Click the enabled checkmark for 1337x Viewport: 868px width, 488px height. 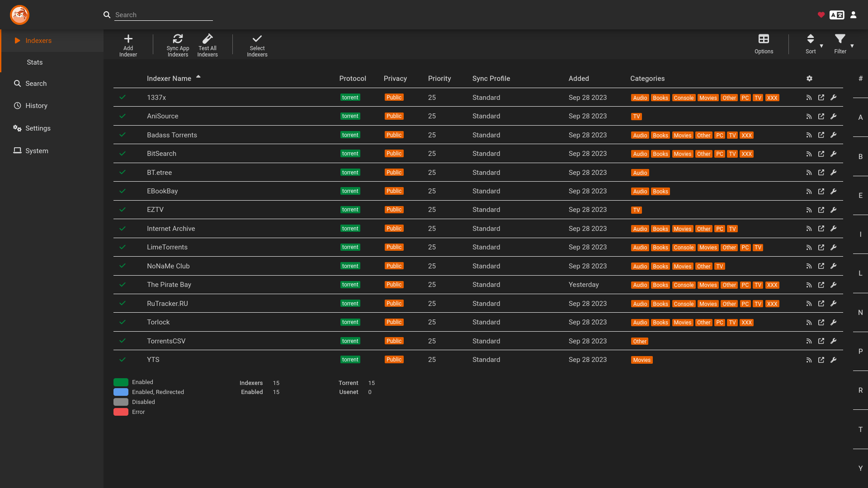pyautogui.click(x=123, y=97)
